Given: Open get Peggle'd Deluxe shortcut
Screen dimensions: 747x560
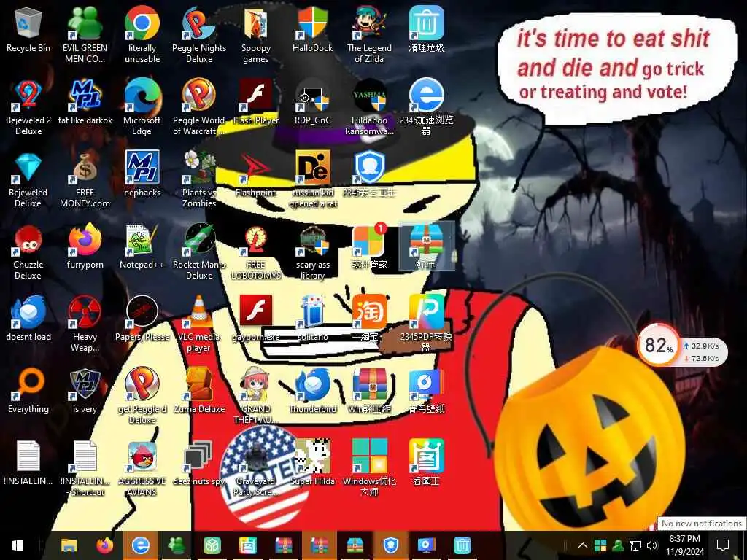Looking at the screenshot, I should [x=142, y=396].
